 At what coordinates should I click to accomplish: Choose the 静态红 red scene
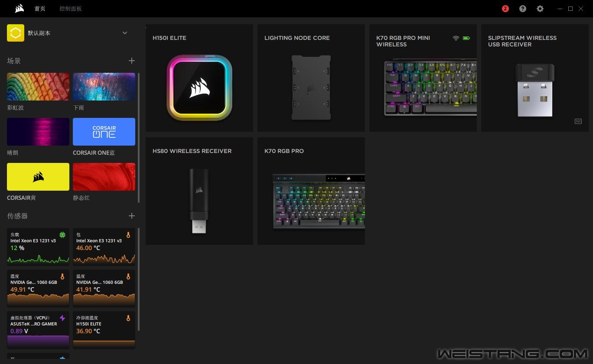click(104, 177)
